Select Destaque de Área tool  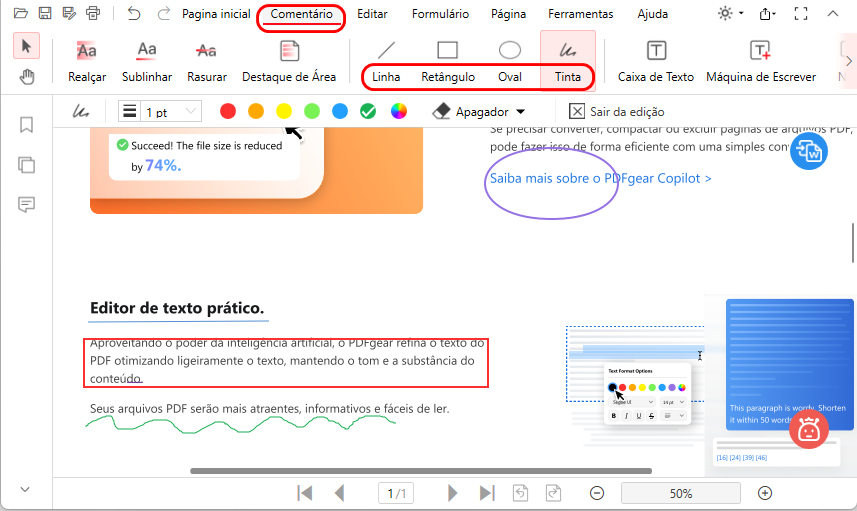click(289, 62)
